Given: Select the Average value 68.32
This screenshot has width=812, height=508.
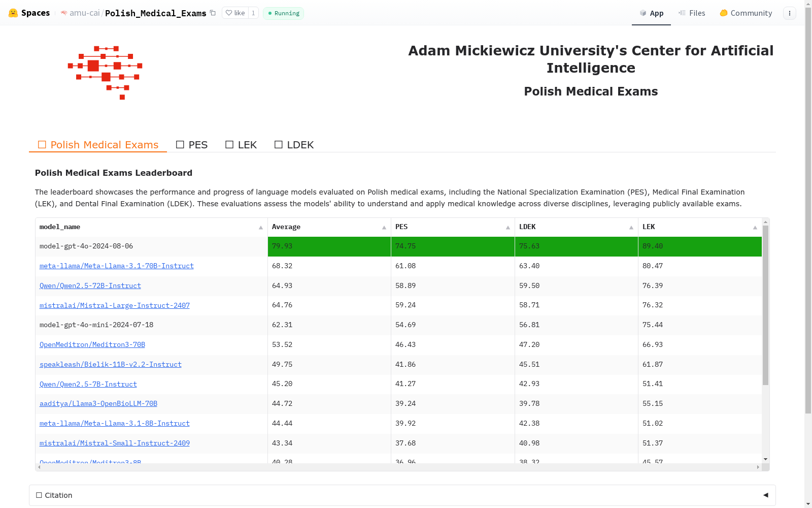Looking at the screenshot, I should 329,266.
